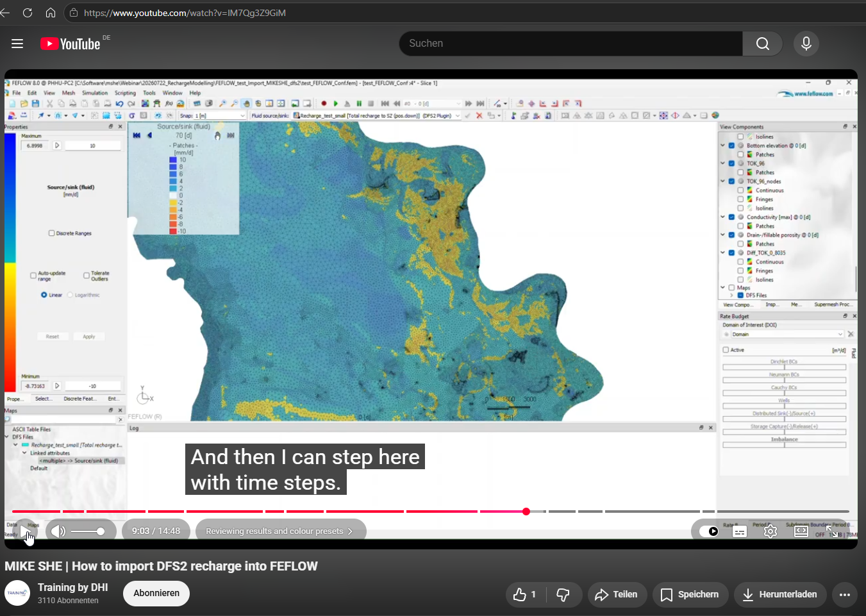Viewport: 866px width, 616px height.
Task: Reload the page in browser
Action: click(x=28, y=13)
